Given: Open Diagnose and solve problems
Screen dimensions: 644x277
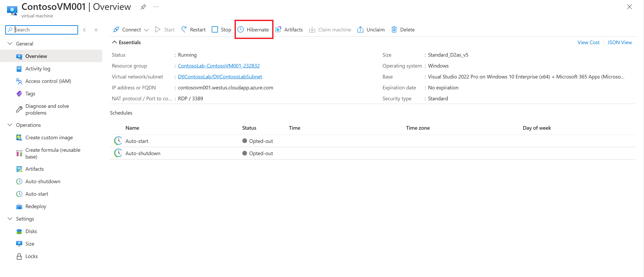Looking at the screenshot, I should coord(47,109).
